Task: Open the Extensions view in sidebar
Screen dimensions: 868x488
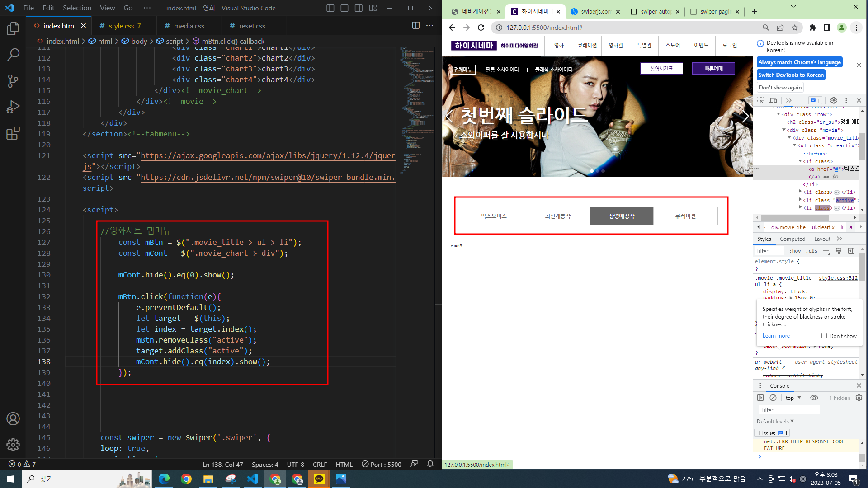Action: (13, 133)
